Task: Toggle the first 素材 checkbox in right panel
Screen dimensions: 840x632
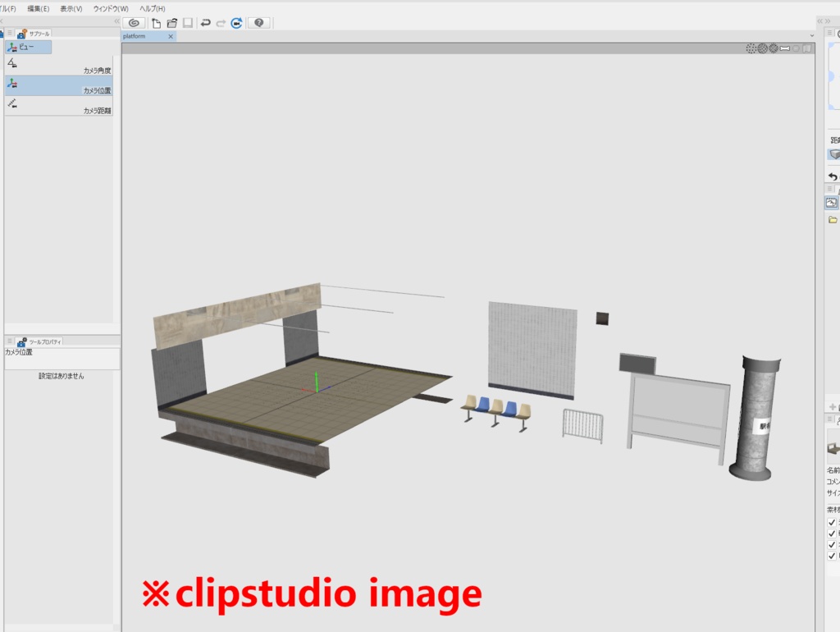Action: tap(830, 523)
